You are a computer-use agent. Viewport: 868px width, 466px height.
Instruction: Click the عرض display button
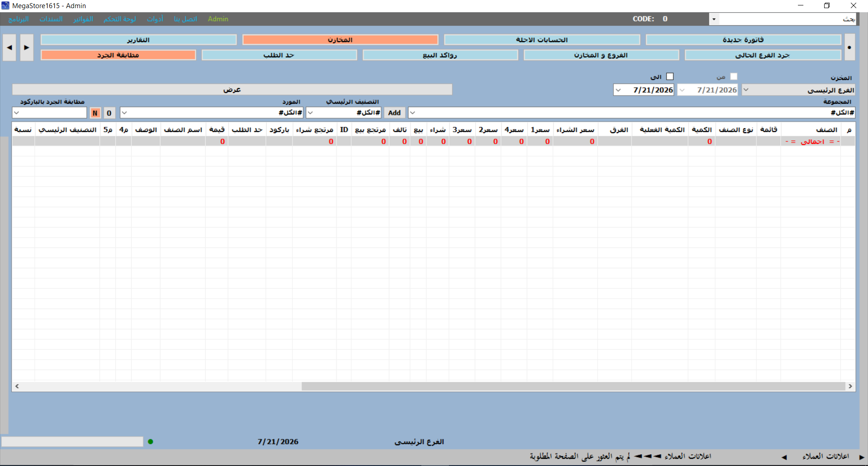coord(232,90)
